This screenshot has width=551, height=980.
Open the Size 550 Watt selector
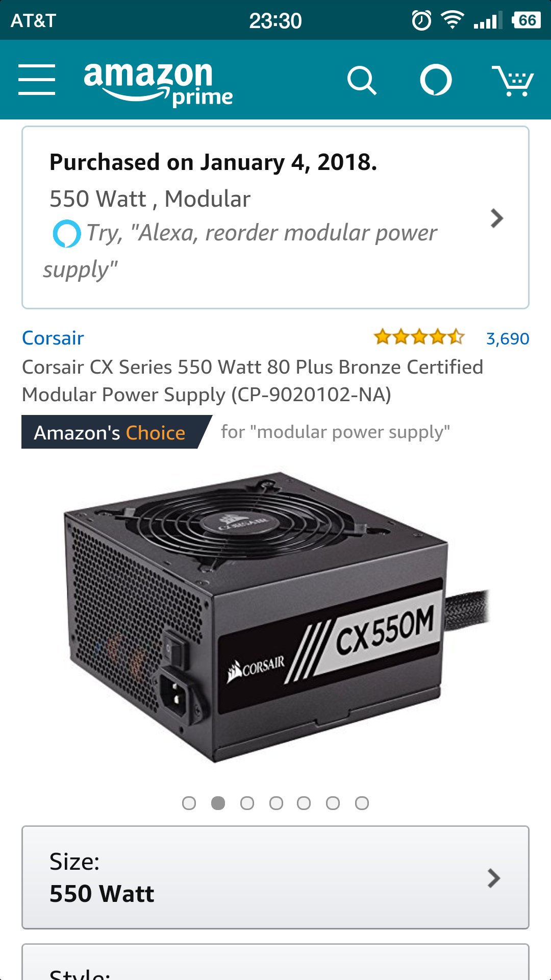pos(275,877)
